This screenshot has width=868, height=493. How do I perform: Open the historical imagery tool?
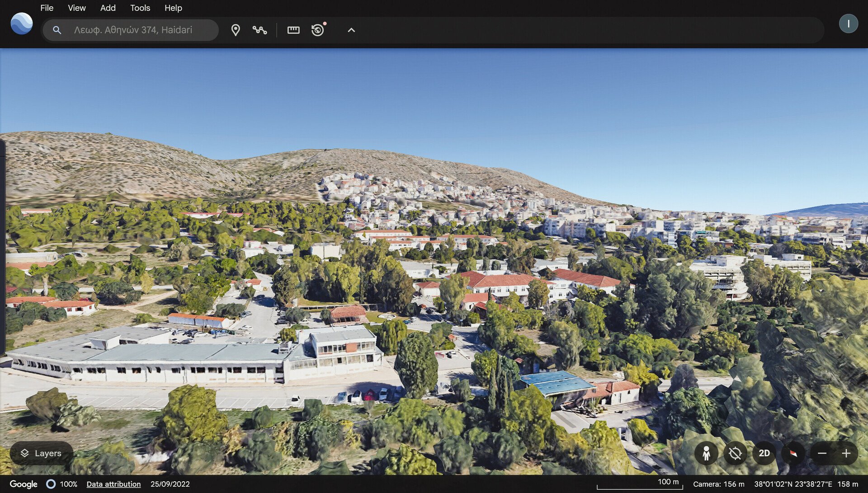318,30
